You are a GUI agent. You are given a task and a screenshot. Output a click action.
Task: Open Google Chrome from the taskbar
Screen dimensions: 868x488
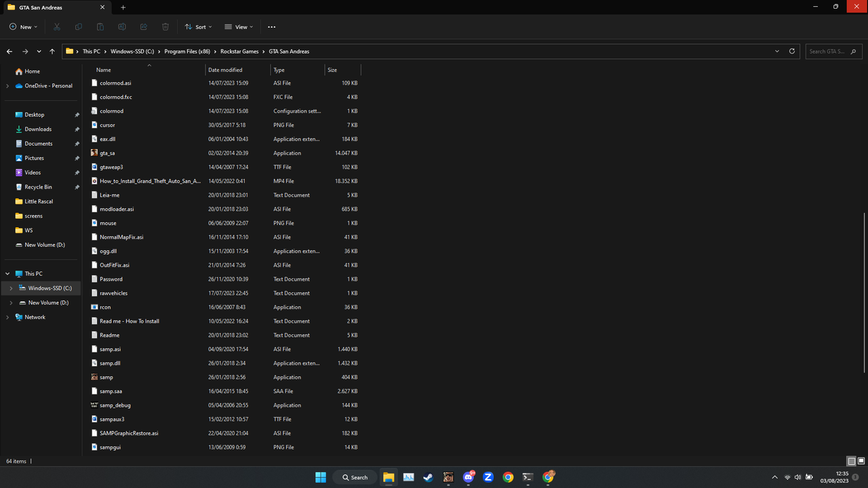[x=508, y=477]
